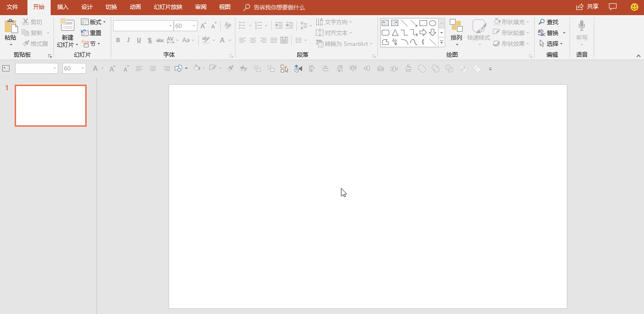Expand the shapes gallery More arrow
644x314 pixels.
(x=441, y=42)
